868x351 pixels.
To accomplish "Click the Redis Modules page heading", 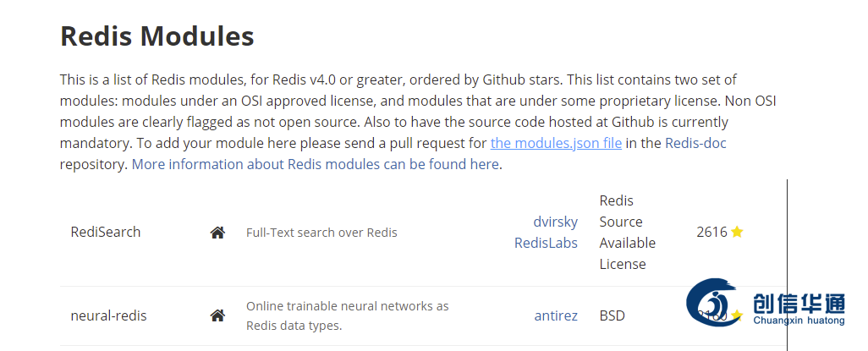I will (x=157, y=36).
